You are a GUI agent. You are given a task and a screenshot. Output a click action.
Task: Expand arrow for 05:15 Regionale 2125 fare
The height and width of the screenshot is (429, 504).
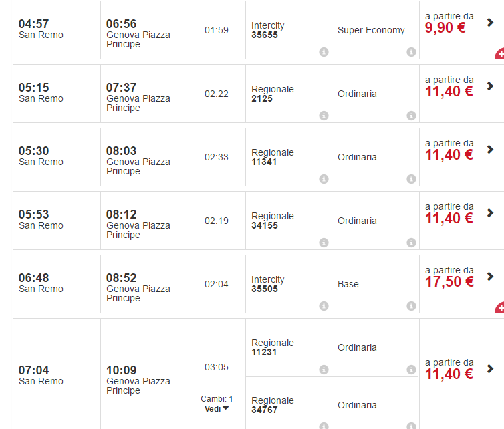[490, 86]
